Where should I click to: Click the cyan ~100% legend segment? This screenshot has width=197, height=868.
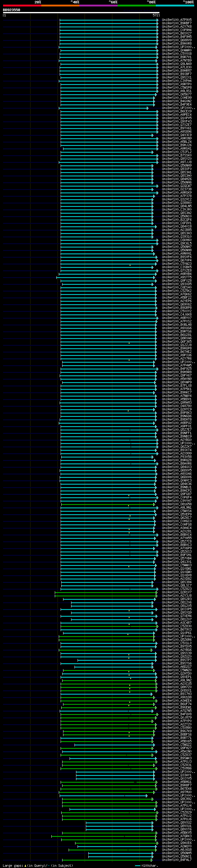click(175, 6)
